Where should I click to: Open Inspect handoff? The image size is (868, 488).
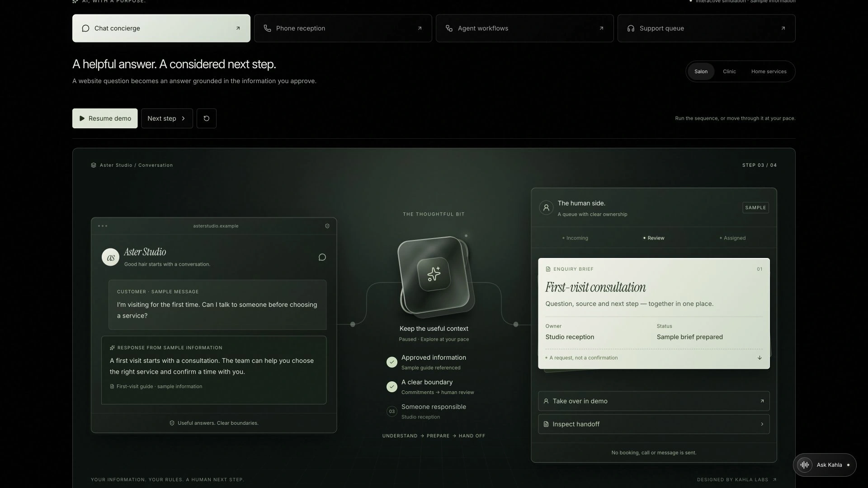coord(654,424)
